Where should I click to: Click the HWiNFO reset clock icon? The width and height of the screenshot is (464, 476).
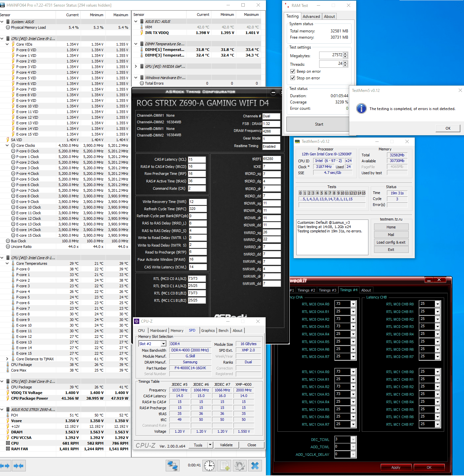pos(209,465)
